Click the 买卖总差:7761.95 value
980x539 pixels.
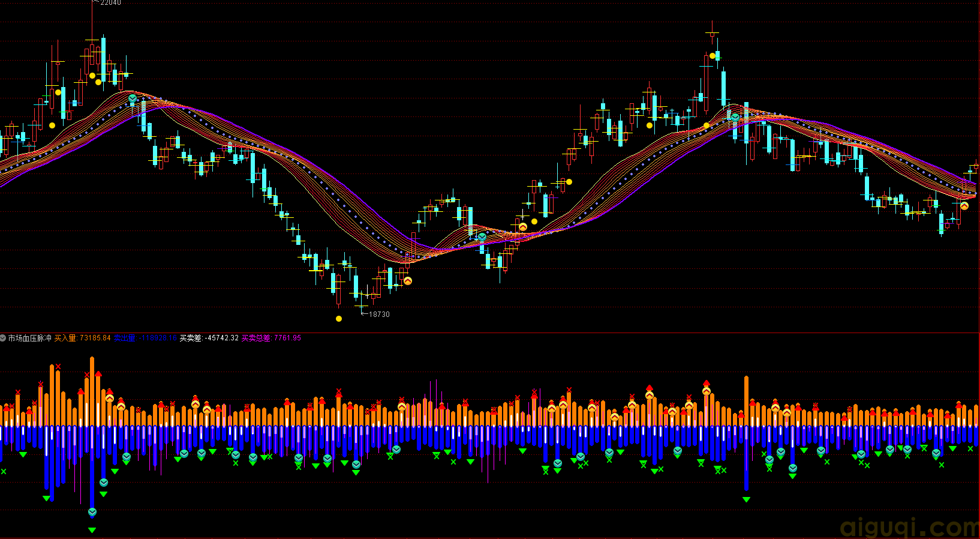click(271, 338)
